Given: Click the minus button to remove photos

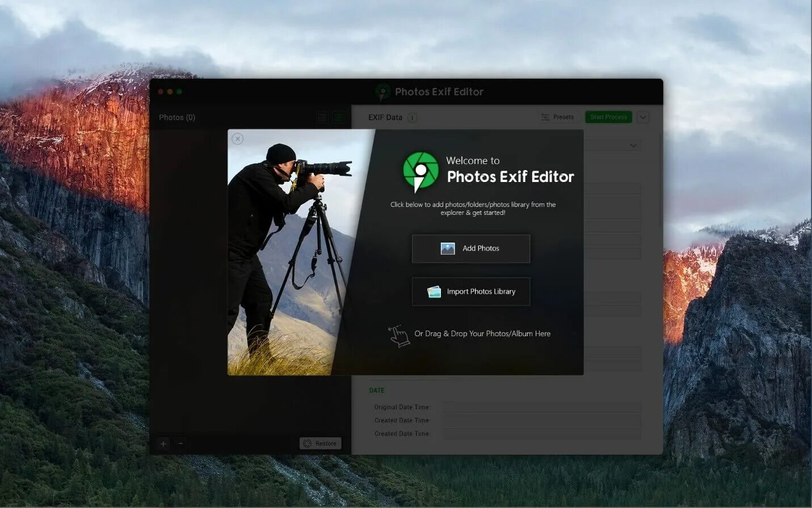Looking at the screenshot, I should (x=180, y=444).
